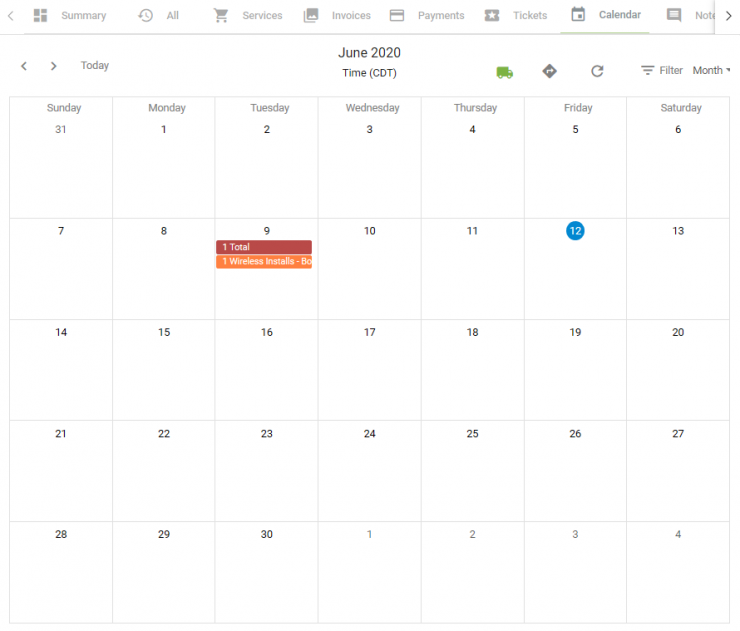This screenshot has height=631, width=740.
Task: Refresh the calendar view
Action: coord(597,71)
